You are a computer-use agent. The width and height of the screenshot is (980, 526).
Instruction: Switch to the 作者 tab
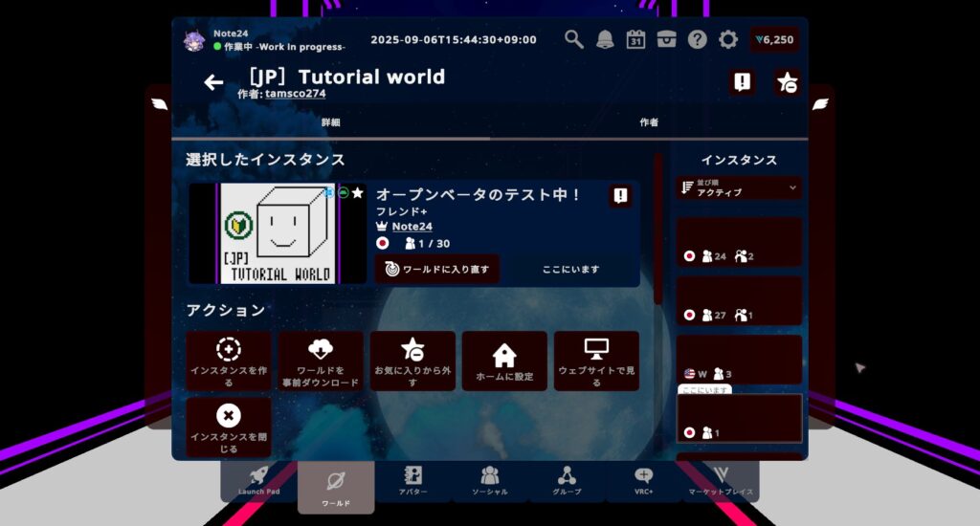click(649, 122)
